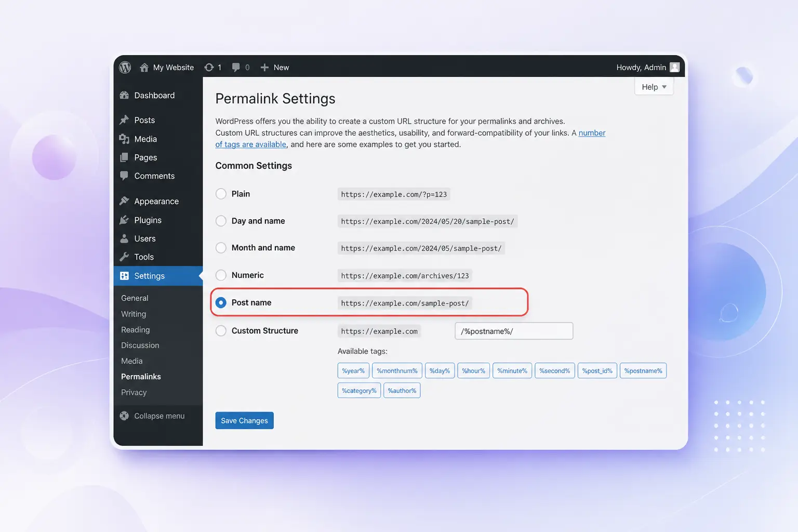Click the Collapse menu label
This screenshot has width=798, height=532.
[159, 416]
